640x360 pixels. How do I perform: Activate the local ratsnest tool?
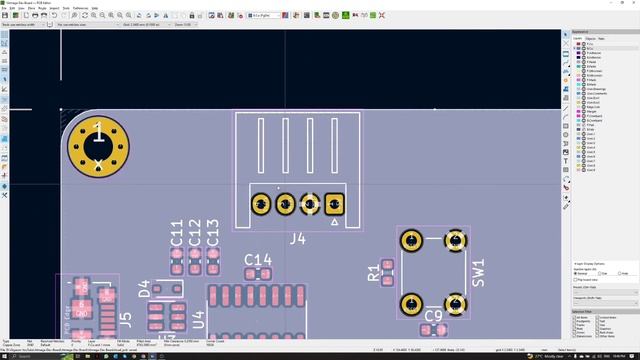point(566,44)
